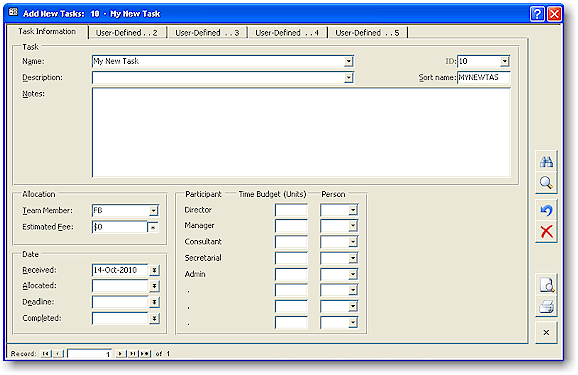Image resolution: width=578 pixels, height=375 pixels.
Task: Click the Manager Time Budget field
Action: point(291,226)
